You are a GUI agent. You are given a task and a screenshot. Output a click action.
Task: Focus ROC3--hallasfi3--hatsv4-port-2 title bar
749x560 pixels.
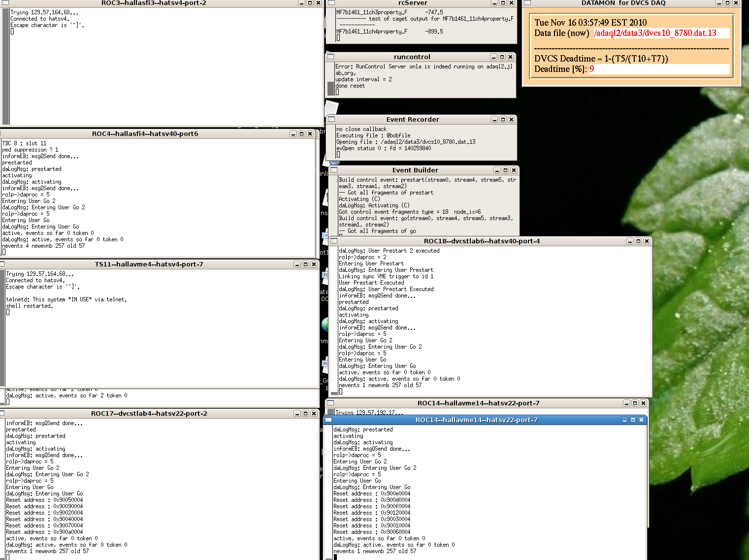pos(154,3)
